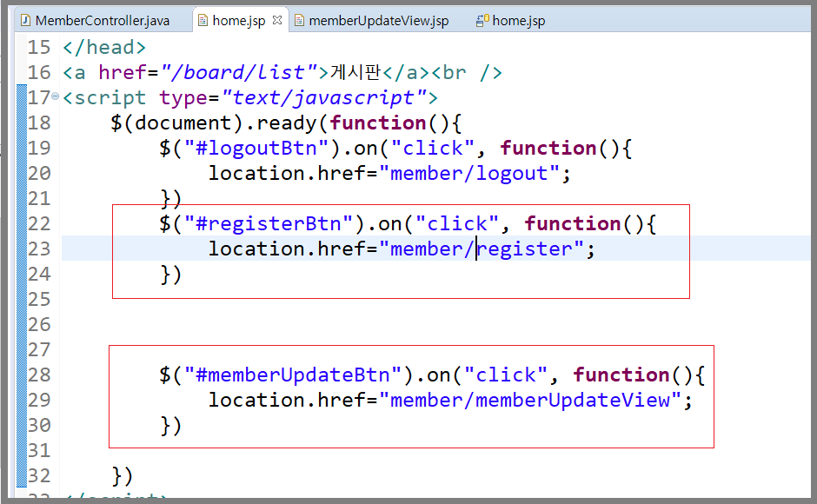Click the function keyword on line 19
The image size is (817, 504).
[548, 149]
